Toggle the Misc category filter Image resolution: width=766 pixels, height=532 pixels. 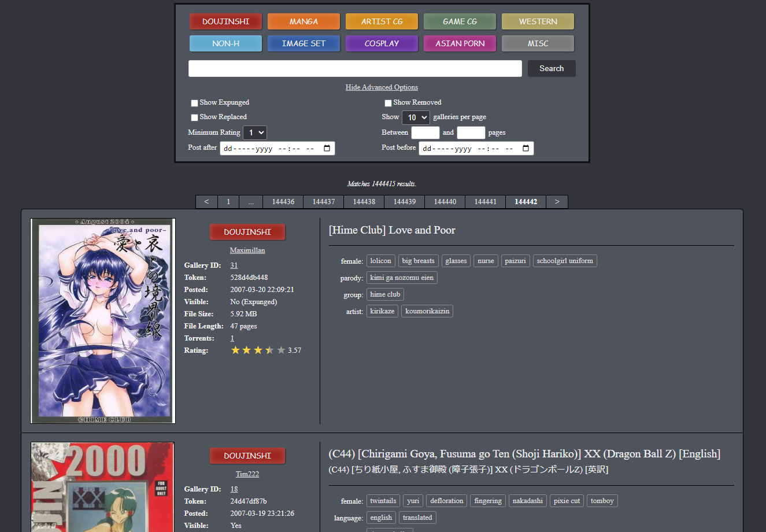538,43
